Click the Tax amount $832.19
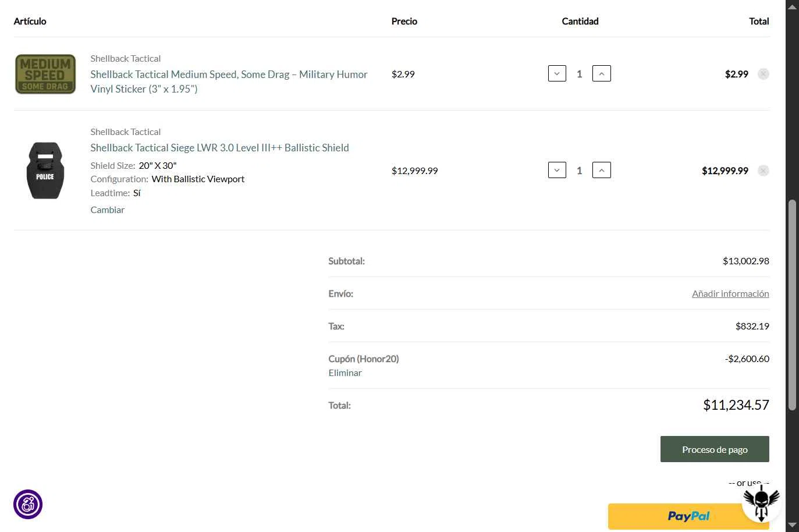The width and height of the screenshot is (799, 532). (752, 326)
